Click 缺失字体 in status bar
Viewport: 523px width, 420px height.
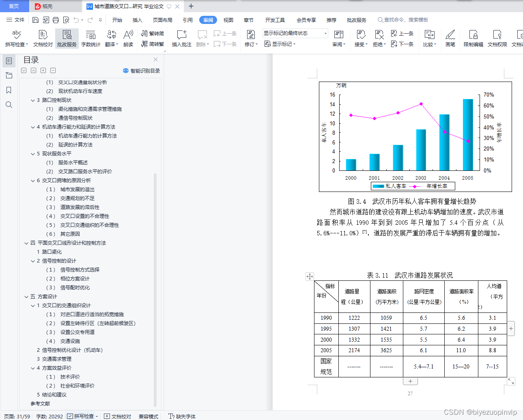coord(182,416)
